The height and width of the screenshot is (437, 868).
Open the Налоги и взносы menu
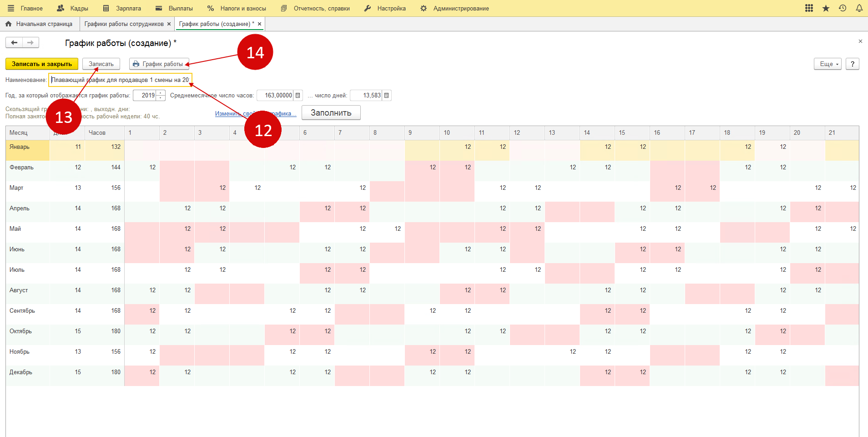[x=237, y=8]
